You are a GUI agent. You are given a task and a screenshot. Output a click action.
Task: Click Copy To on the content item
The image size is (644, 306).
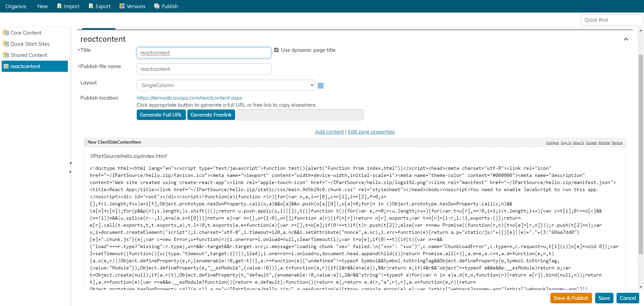pos(566,143)
